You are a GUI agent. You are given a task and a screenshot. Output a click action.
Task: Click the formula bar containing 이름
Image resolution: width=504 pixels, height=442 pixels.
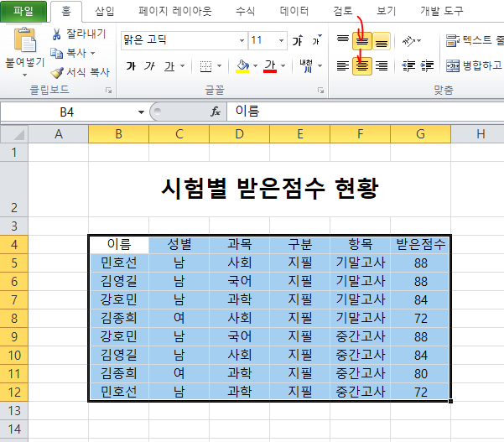tap(365, 112)
